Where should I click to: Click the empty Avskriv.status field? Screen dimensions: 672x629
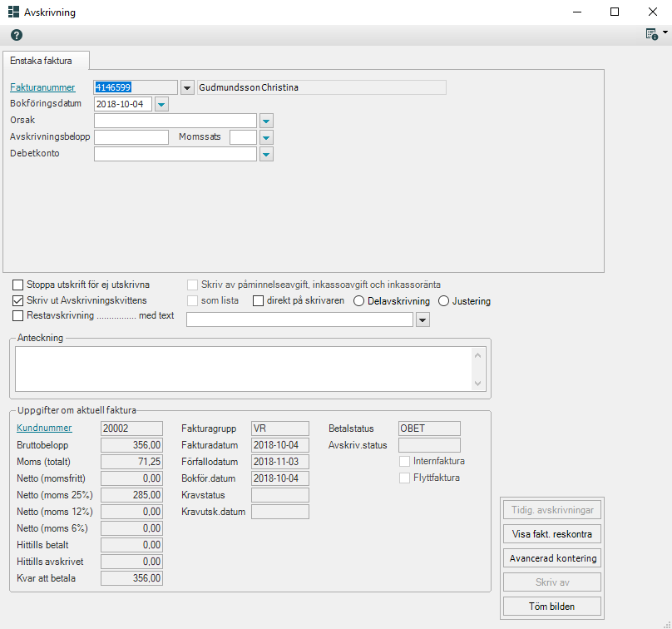tap(429, 445)
